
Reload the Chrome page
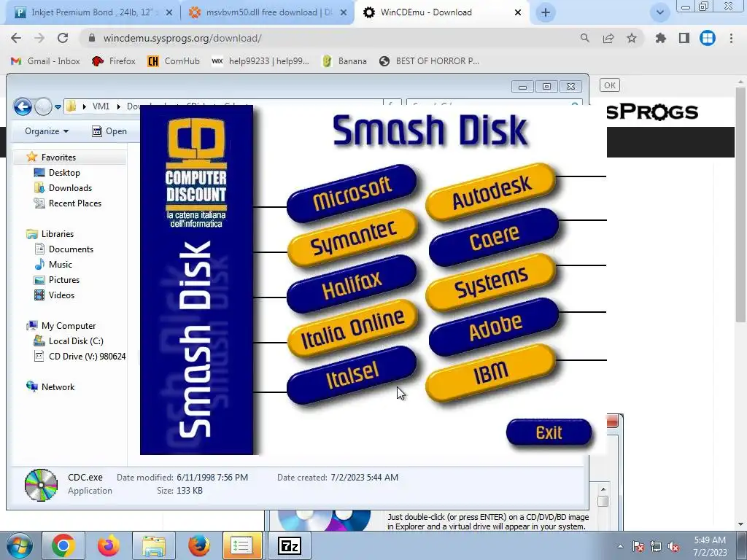[63, 38]
